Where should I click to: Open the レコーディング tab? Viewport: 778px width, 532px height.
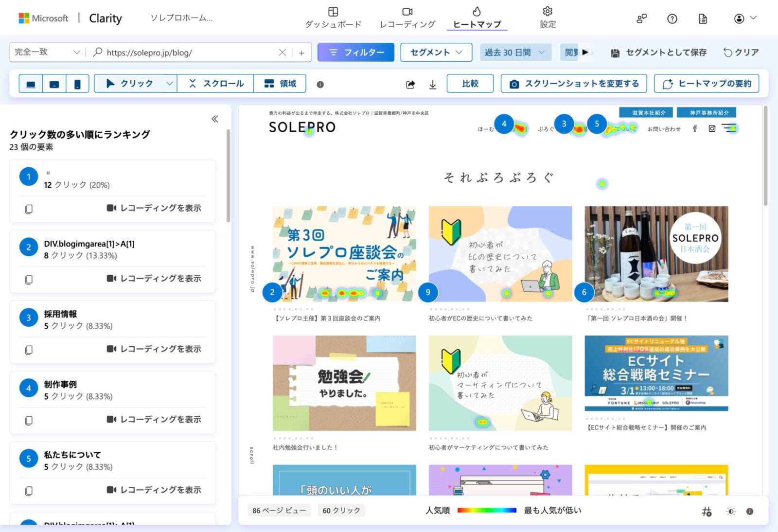pos(407,18)
